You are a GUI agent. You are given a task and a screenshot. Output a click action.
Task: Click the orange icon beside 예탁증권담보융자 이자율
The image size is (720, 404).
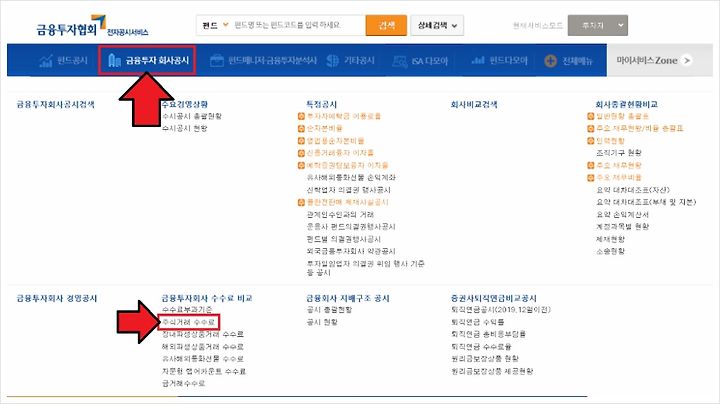coord(301,165)
